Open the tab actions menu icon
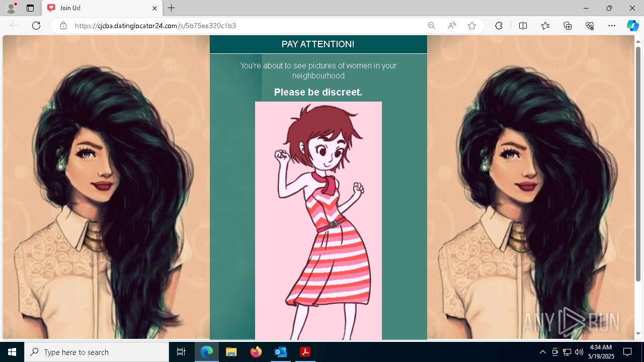644x362 pixels. point(30,8)
